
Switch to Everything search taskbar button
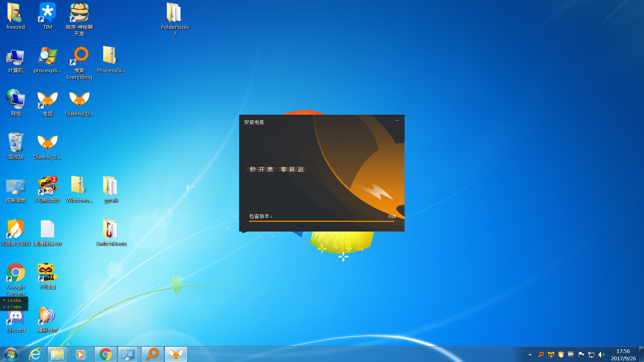coord(153,354)
